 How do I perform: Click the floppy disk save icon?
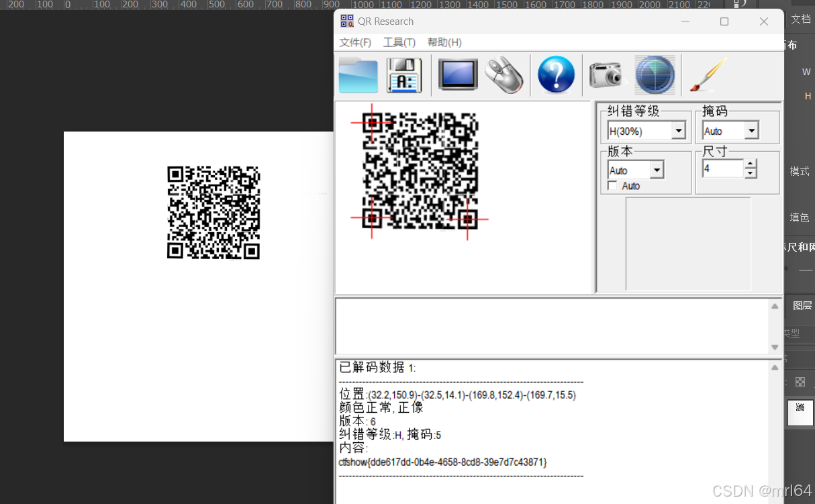tap(403, 74)
